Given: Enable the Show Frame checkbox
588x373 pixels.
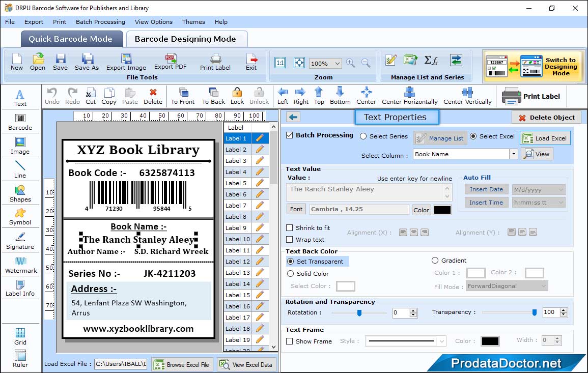Looking at the screenshot, I should point(290,341).
